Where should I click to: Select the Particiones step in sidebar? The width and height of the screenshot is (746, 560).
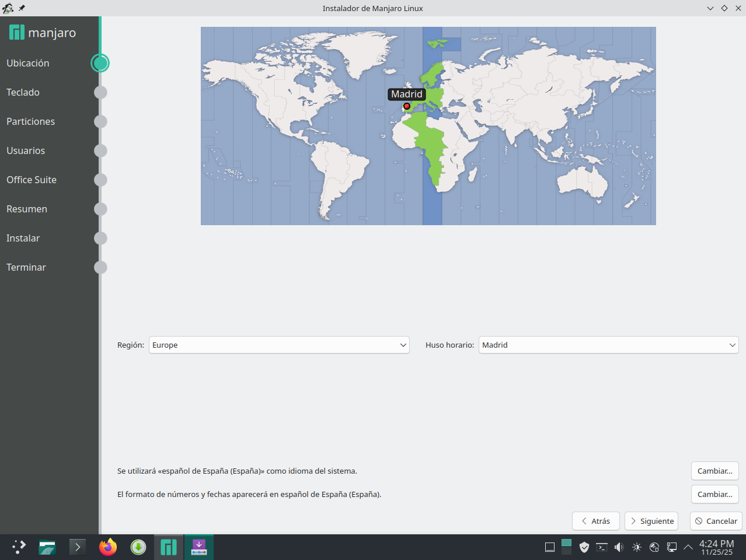click(31, 121)
